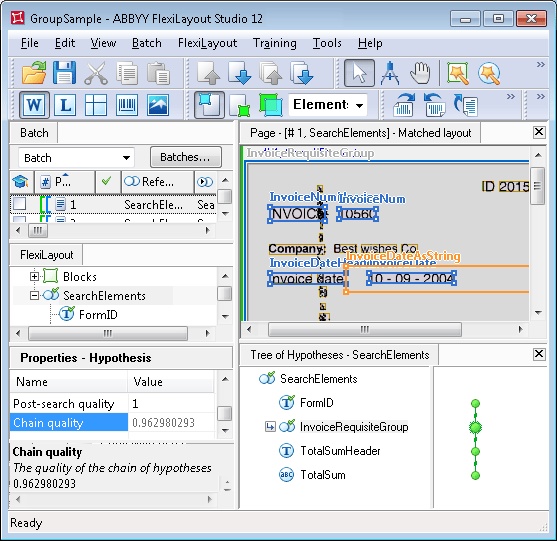Viewport: 557px width, 541px height.
Task: Click the graduation cap training column header
Action: [x=21, y=182]
